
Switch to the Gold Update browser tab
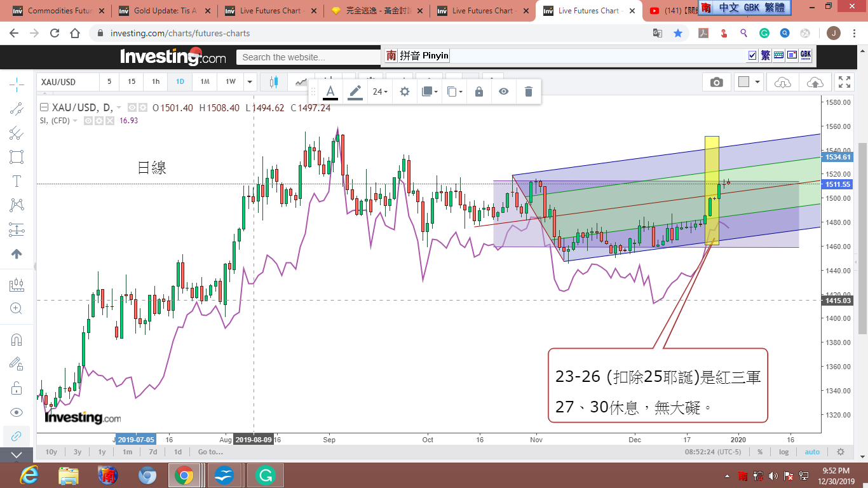tap(165, 11)
